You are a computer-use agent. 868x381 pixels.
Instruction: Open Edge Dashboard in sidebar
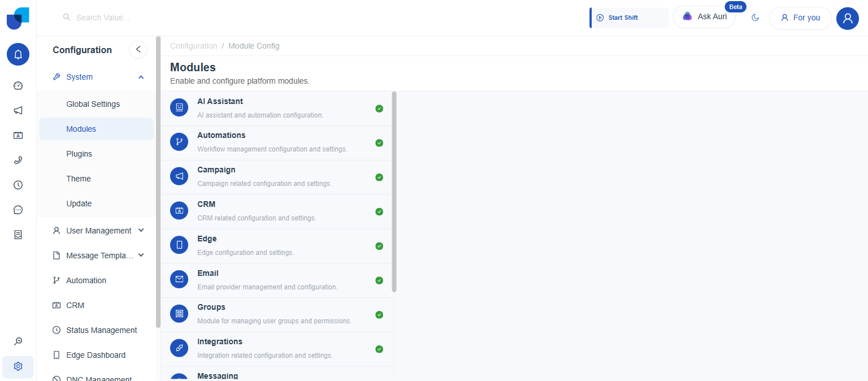pos(96,355)
